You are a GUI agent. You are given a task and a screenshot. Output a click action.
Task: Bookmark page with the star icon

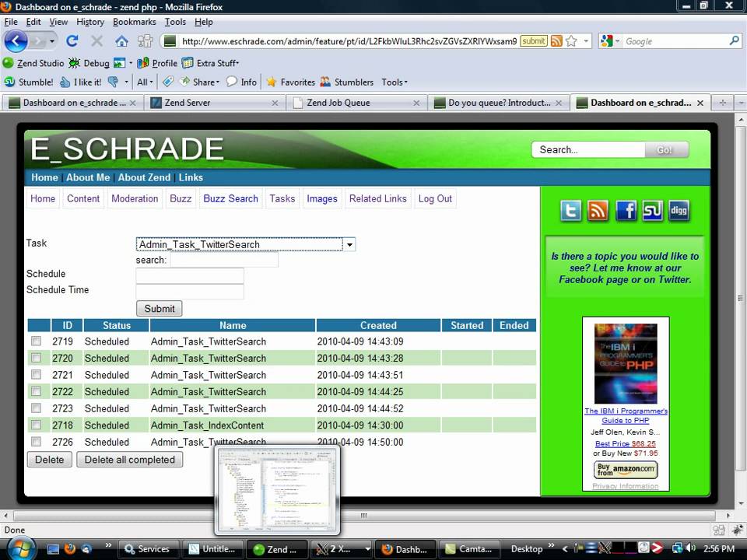pyautogui.click(x=571, y=41)
